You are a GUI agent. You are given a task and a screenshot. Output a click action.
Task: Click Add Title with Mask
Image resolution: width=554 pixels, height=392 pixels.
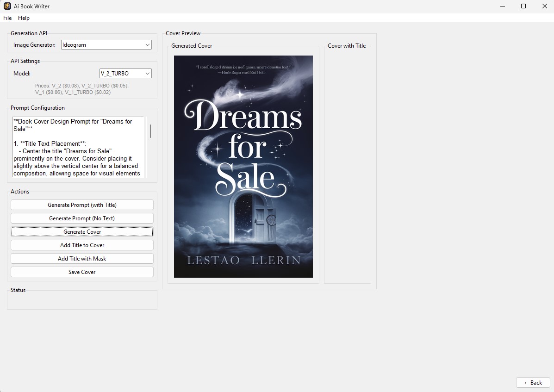pyautogui.click(x=82, y=258)
